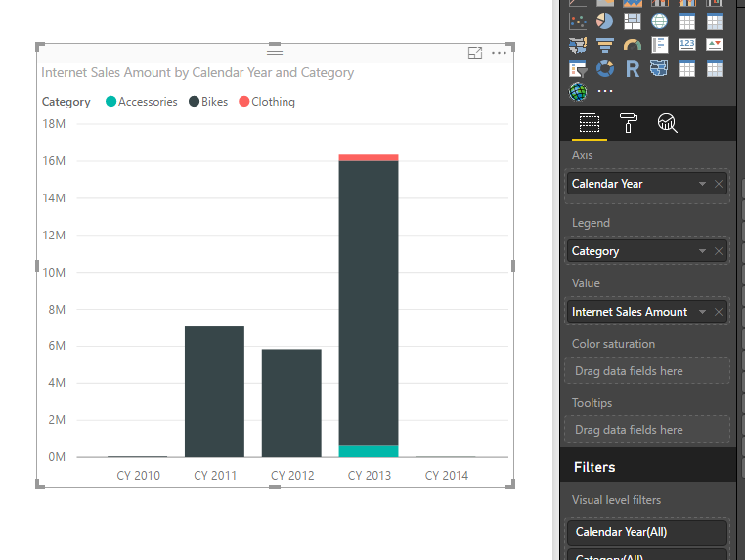The height and width of the screenshot is (560, 745).
Task: Click the CY 2013 axis label
Action: pyautogui.click(x=370, y=475)
